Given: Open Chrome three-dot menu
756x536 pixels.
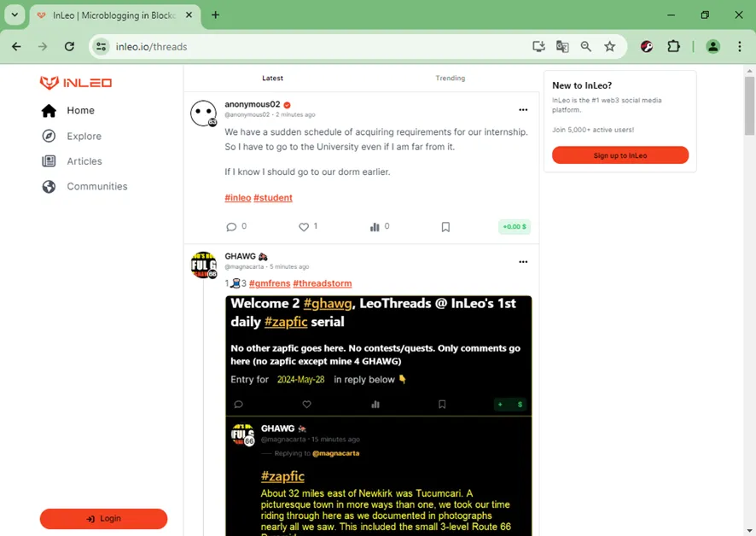Looking at the screenshot, I should coord(739,46).
